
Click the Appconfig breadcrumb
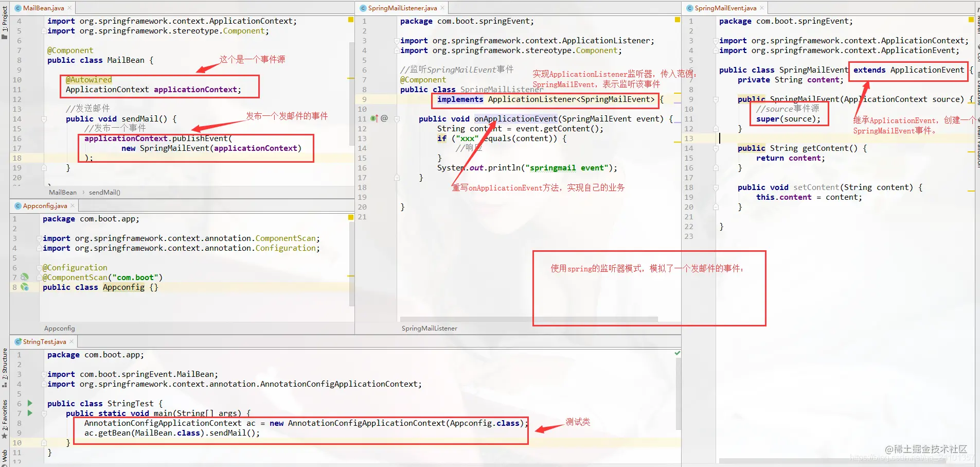pyautogui.click(x=60, y=328)
